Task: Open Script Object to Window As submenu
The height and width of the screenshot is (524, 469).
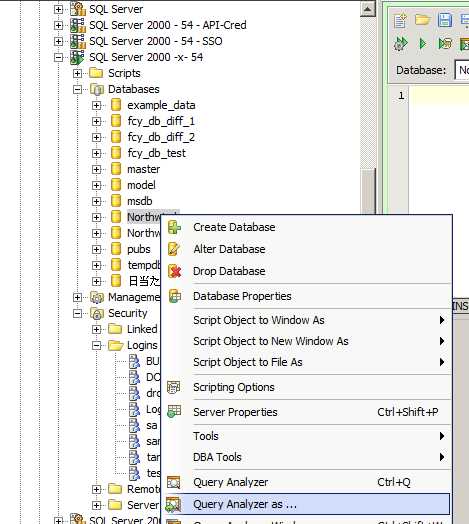Action: pos(306,320)
